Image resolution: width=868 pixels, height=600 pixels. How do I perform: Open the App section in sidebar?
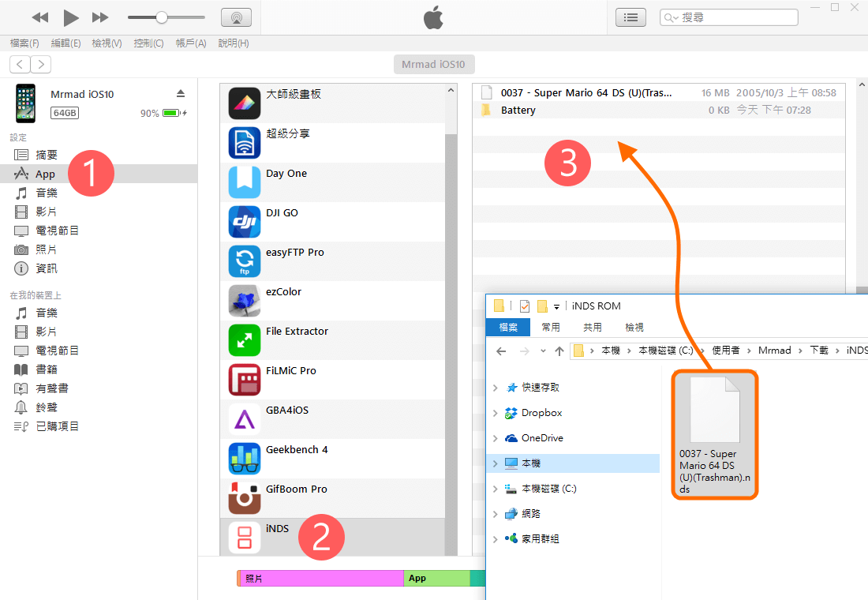pyautogui.click(x=45, y=174)
